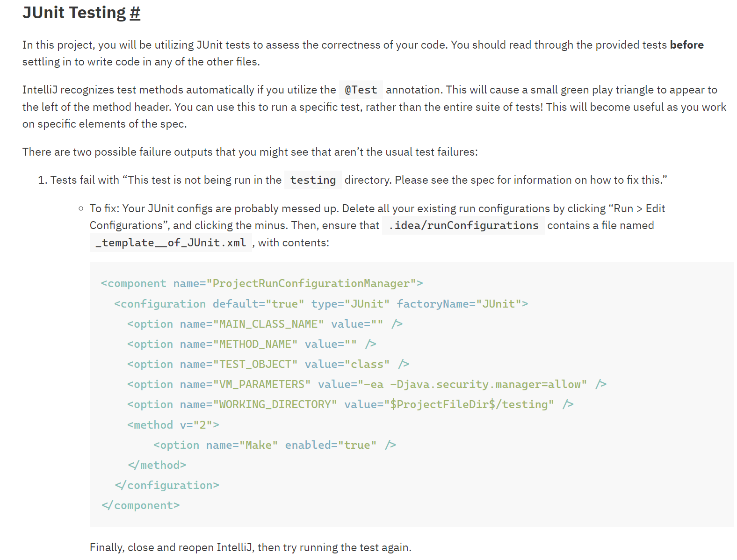Click the ProjectRunConfigurationManager component opening line
This screenshot has width=737, height=560.
(x=261, y=283)
